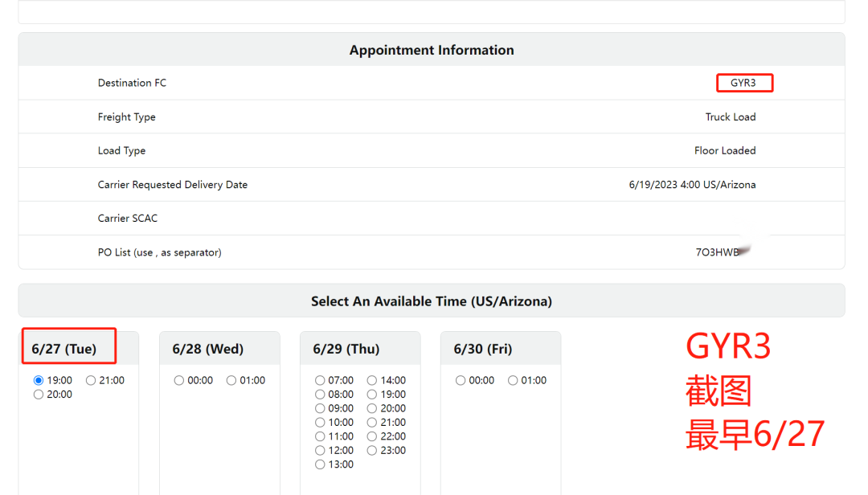Select 23:00 slot on 6/29 (Thu)
Screen dimensions: 868x495
coord(372,451)
